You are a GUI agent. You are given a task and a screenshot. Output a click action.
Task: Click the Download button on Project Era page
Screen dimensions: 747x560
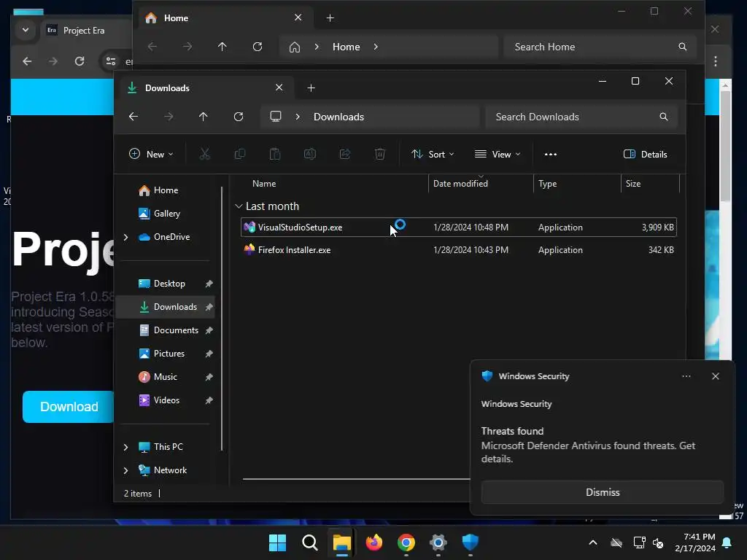(x=68, y=407)
